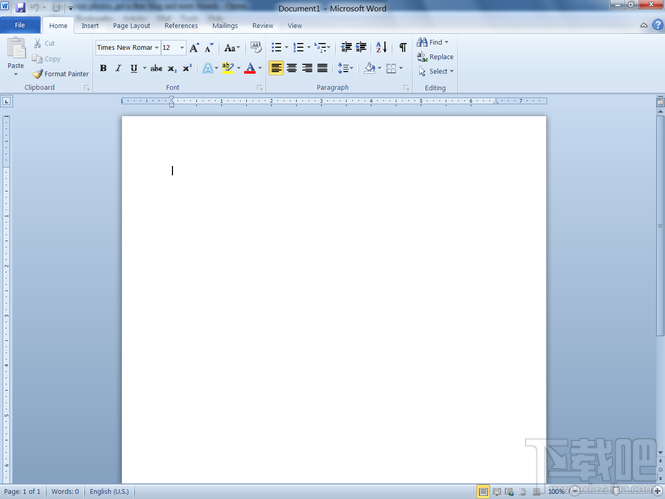Toggle Underline formatting
This screenshot has width=665, height=499.
(134, 68)
